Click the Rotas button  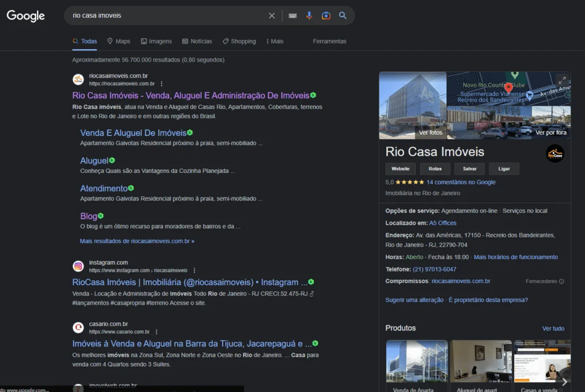(435, 169)
